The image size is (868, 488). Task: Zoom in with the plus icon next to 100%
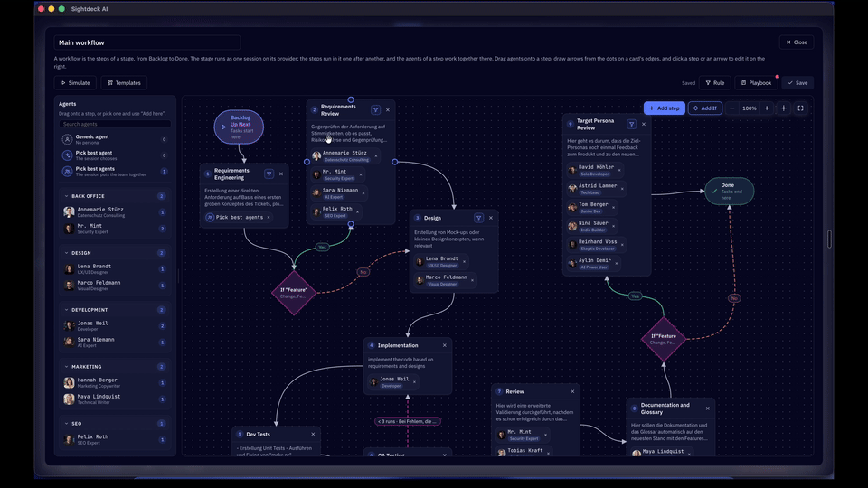pyautogui.click(x=767, y=108)
